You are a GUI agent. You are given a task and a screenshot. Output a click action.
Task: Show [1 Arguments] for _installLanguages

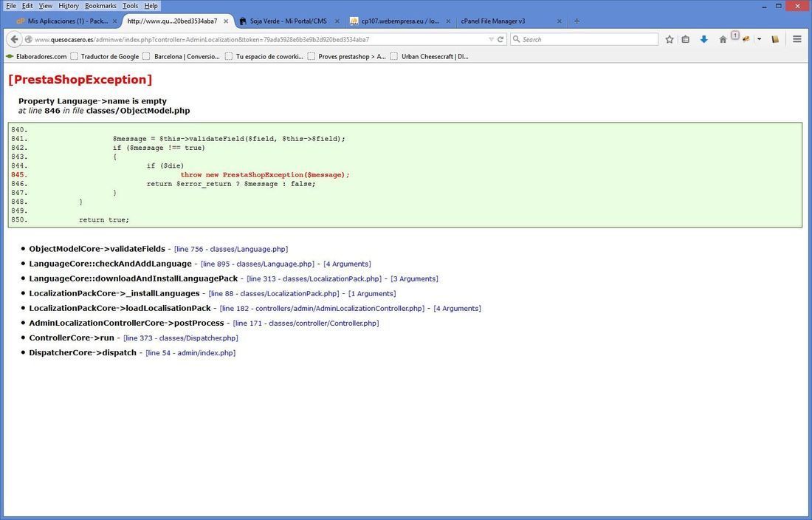click(372, 294)
